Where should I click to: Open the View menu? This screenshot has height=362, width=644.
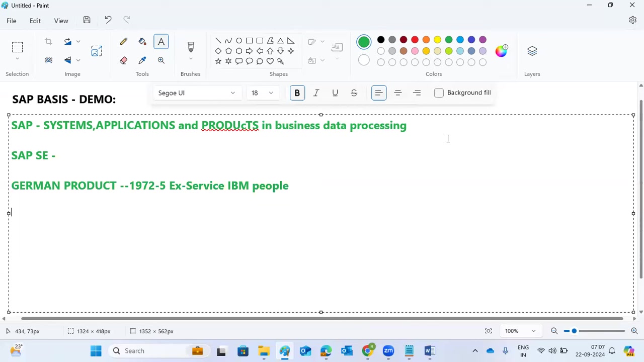point(61,21)
